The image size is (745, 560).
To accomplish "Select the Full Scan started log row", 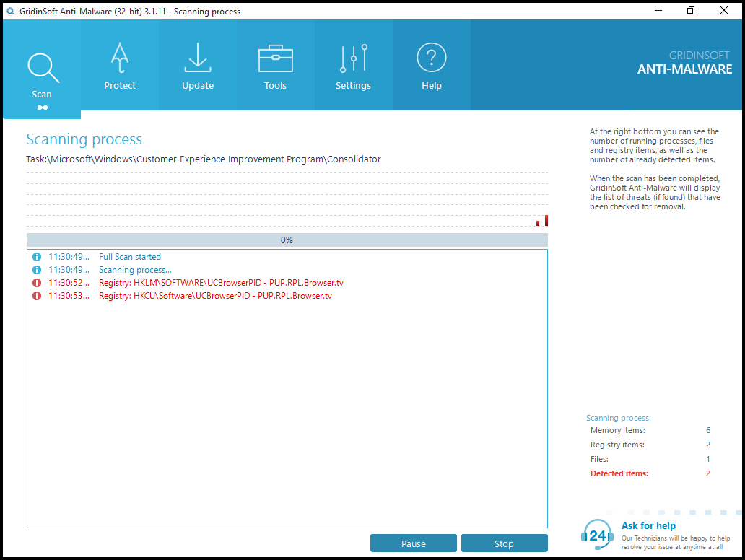I will pos(287,257).
